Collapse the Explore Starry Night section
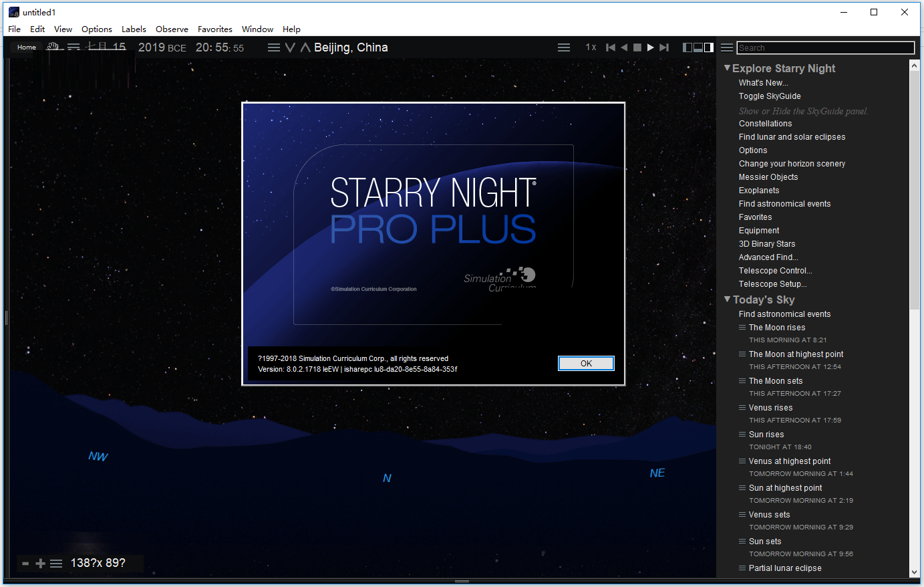 (728, 68)
